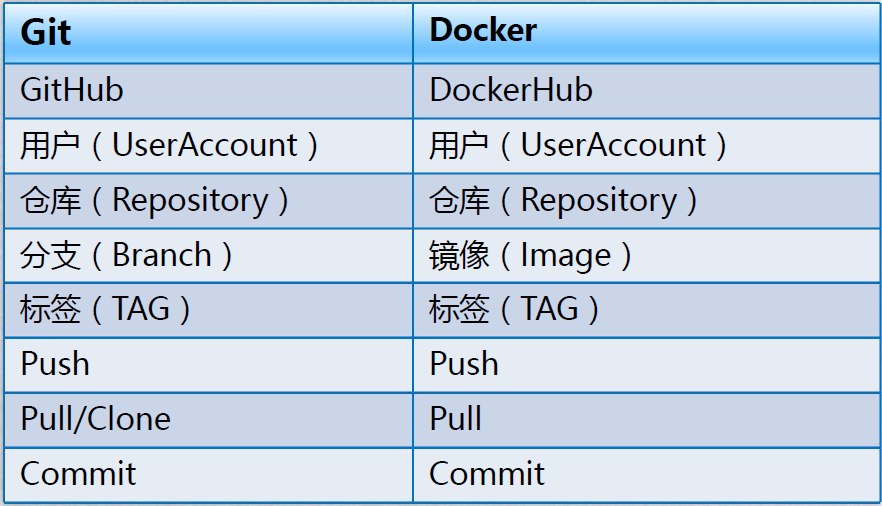Click the 镜像 text in Image row
The width and height of the screenshot is (882, 506).
coord(459,256)
